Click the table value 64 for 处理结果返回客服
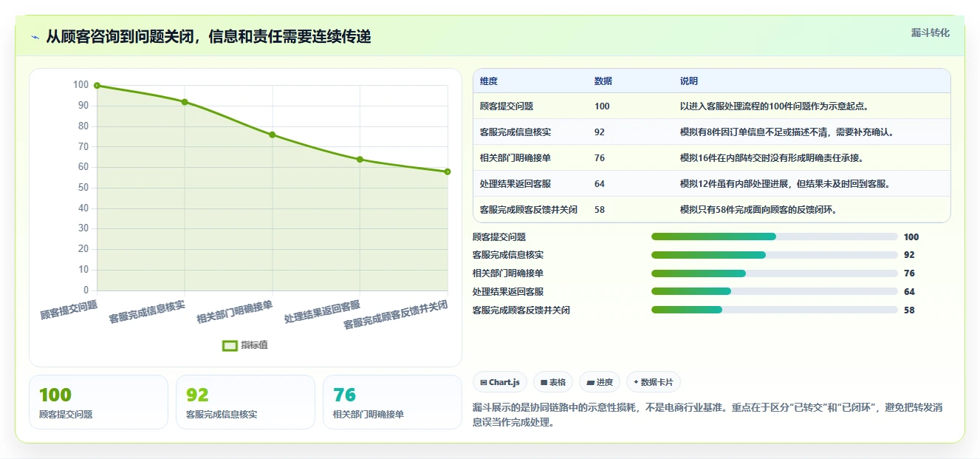Screen dimensions: 980x459 click(600, 184)
